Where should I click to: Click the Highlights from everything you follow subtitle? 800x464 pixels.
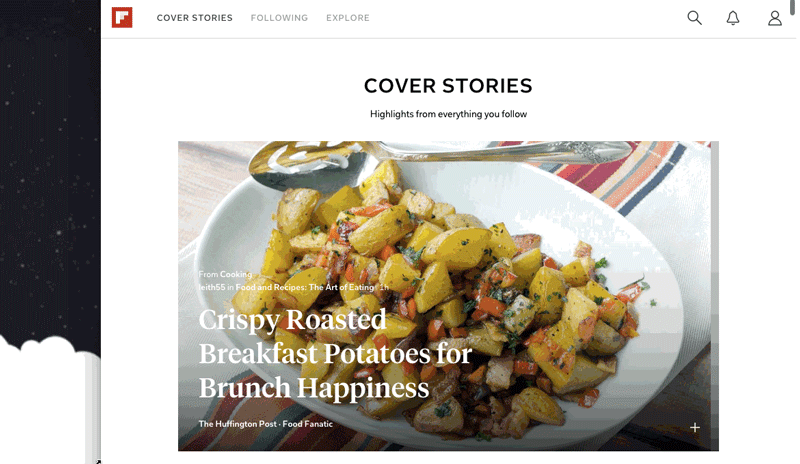[448, 114]
